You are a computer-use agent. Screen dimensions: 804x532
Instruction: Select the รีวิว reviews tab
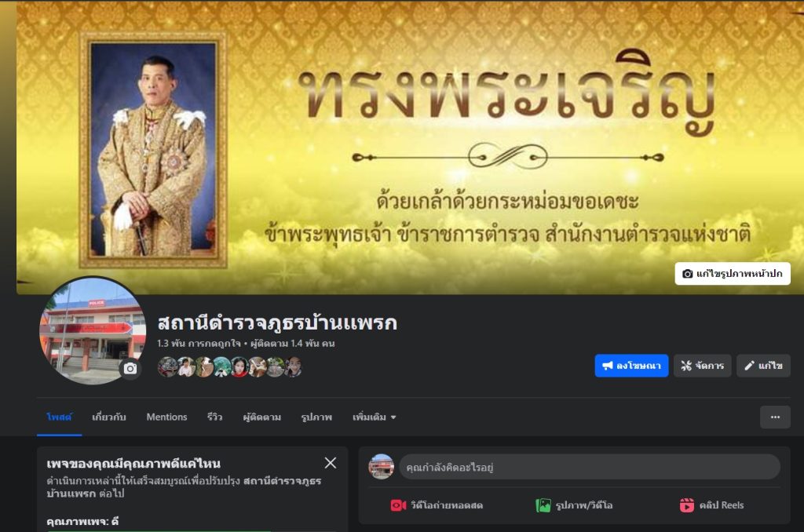coord(215,417)
